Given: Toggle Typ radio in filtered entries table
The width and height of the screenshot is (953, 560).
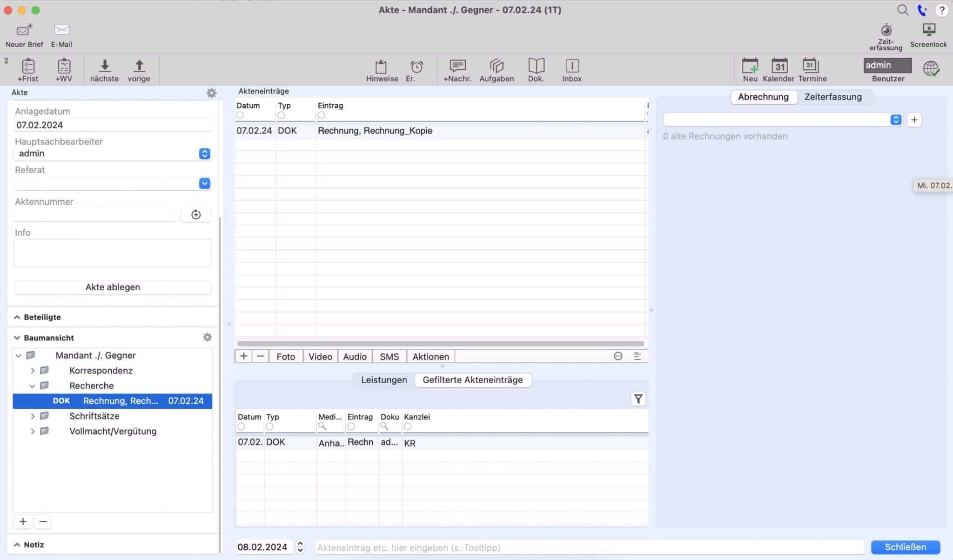Looking at the screenshot, I should (x=269, y=427).
